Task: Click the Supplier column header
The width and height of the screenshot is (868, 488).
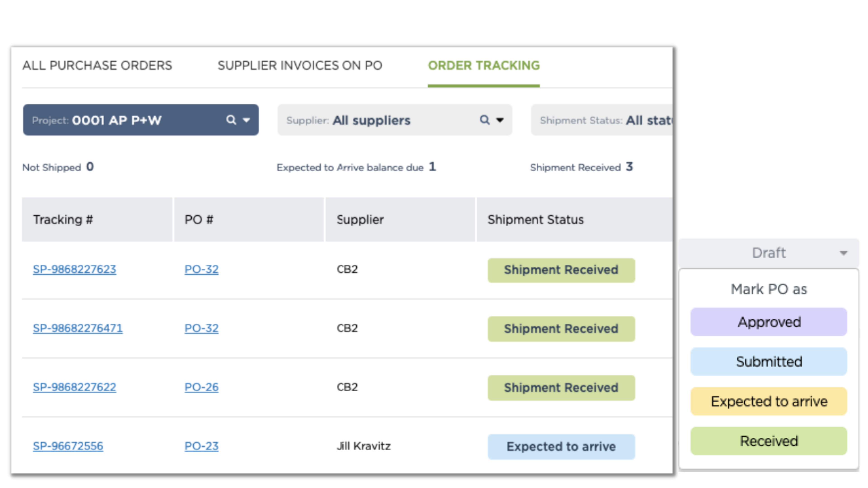Action: 400,220
